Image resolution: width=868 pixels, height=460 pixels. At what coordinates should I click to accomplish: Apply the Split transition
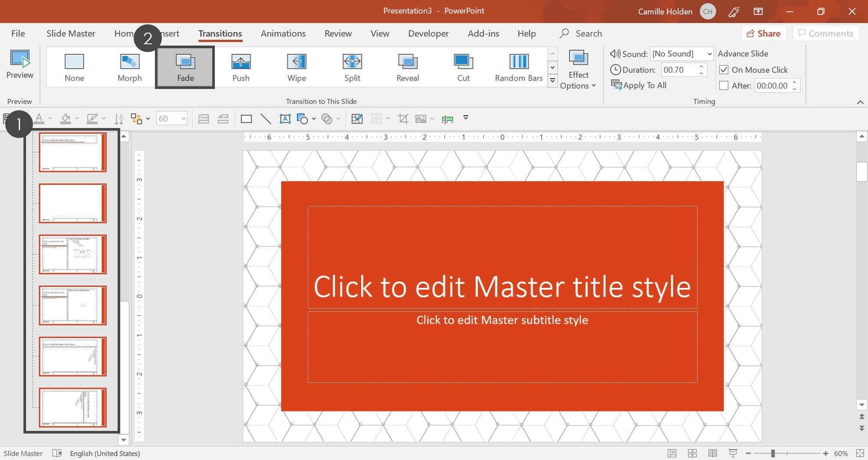point(352,67)
